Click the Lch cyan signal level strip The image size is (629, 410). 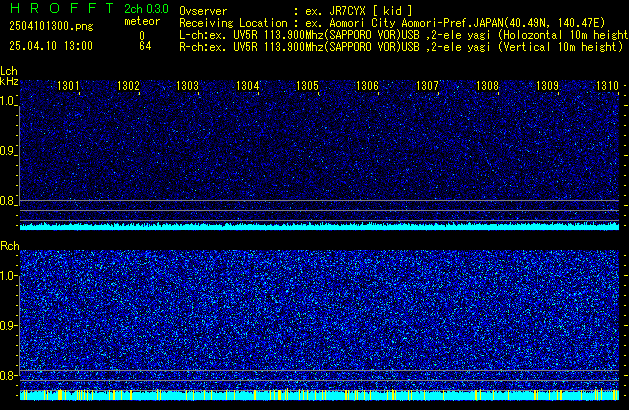coord(319,226)
